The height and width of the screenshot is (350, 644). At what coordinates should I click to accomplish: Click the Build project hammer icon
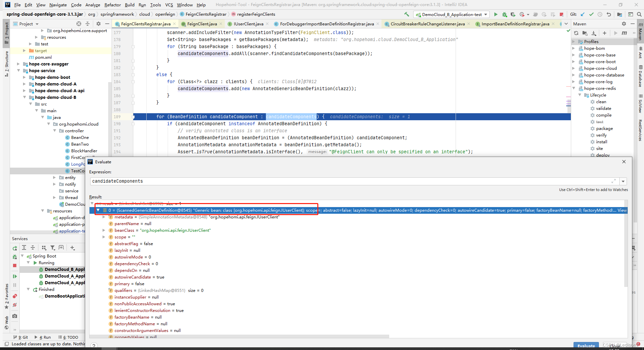(407, 14)
